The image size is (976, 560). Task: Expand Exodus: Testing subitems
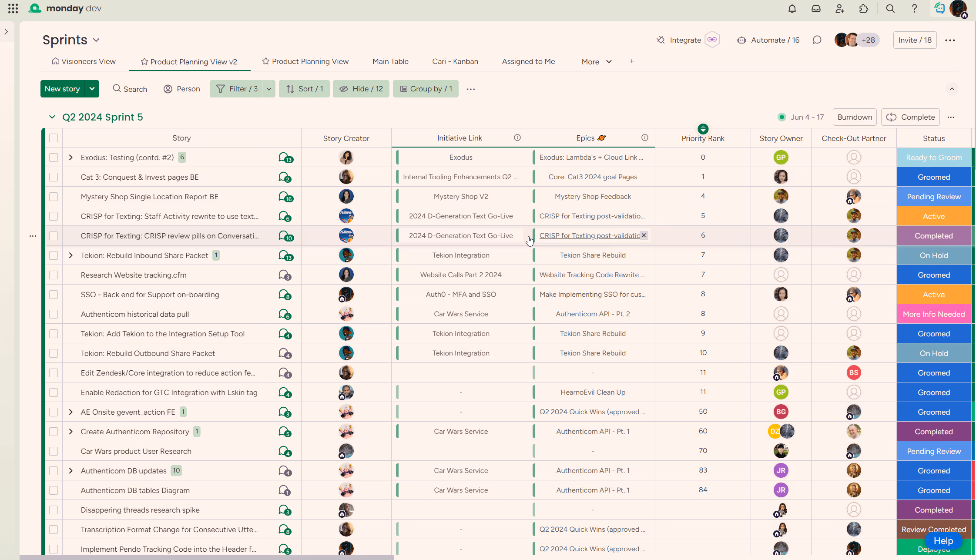point(71,158)
